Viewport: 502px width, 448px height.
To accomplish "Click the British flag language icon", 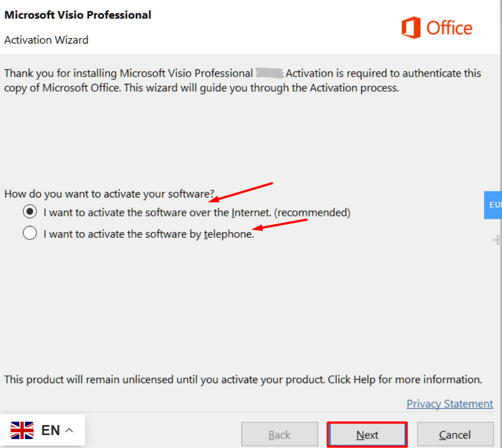I will [x=22, y=430].
